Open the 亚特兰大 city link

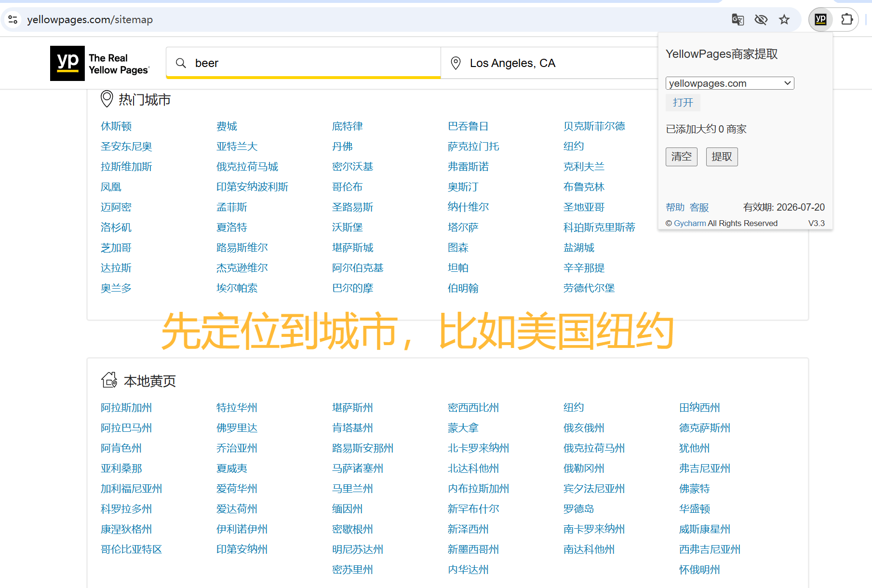pyautogui.click(x=237, y=147)
